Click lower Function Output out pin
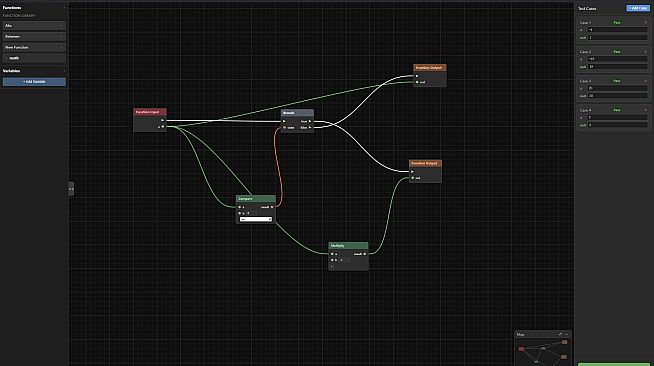This screenshot has height=366, width=654. [413, 178]
